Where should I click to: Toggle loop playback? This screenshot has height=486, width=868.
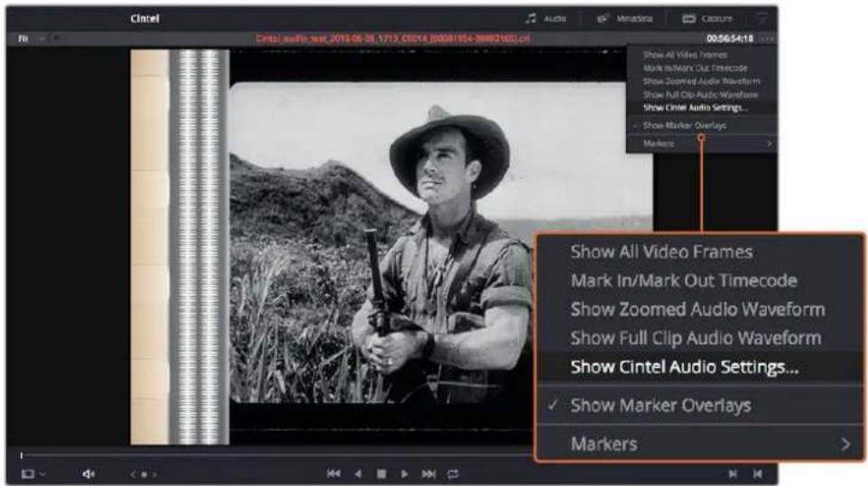[453, 474]
